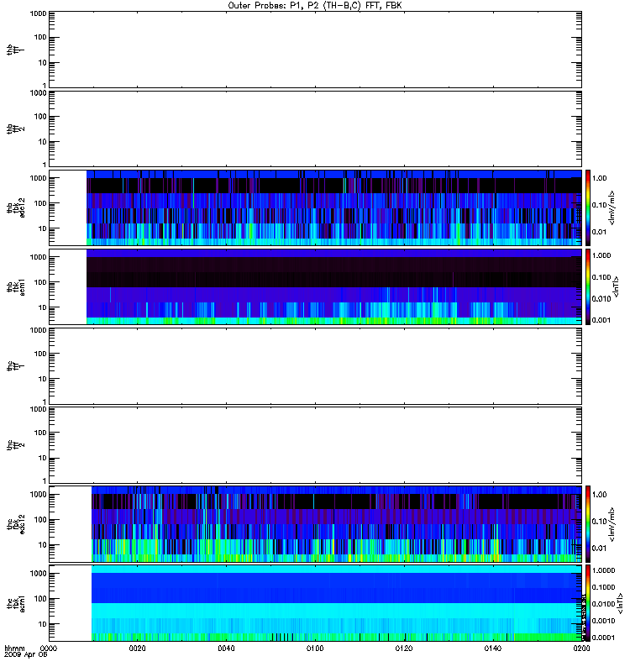Click the date label '2009 Apr 05'
Image resolution: width=630 pixels, height=672 pixels.
click(x=26, y=655)
